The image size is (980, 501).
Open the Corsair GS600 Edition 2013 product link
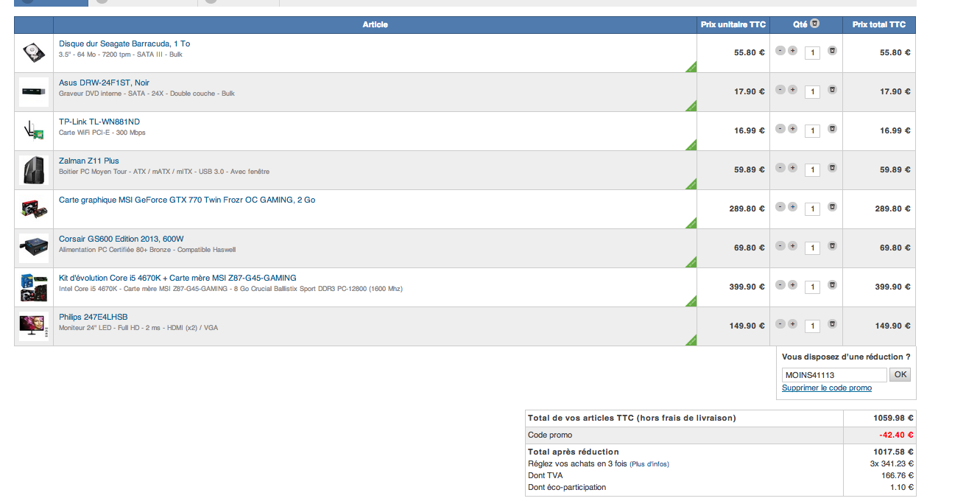tap(121, 239)
